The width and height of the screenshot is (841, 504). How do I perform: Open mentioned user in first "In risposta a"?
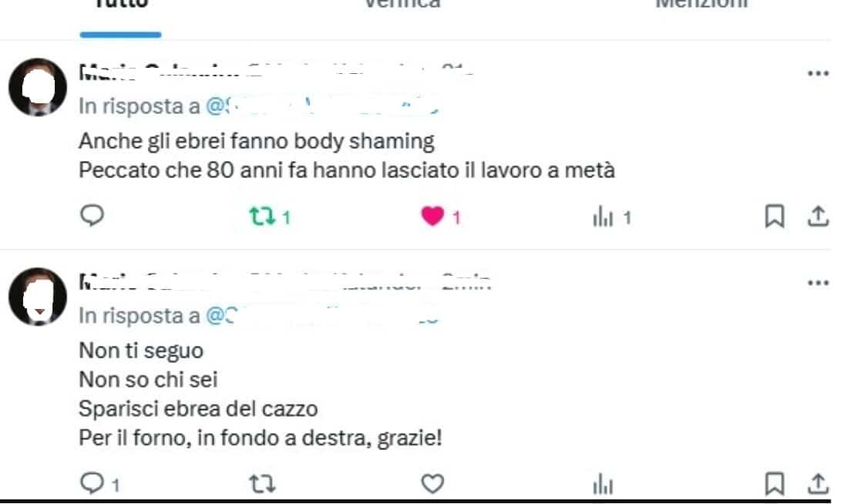321,106
